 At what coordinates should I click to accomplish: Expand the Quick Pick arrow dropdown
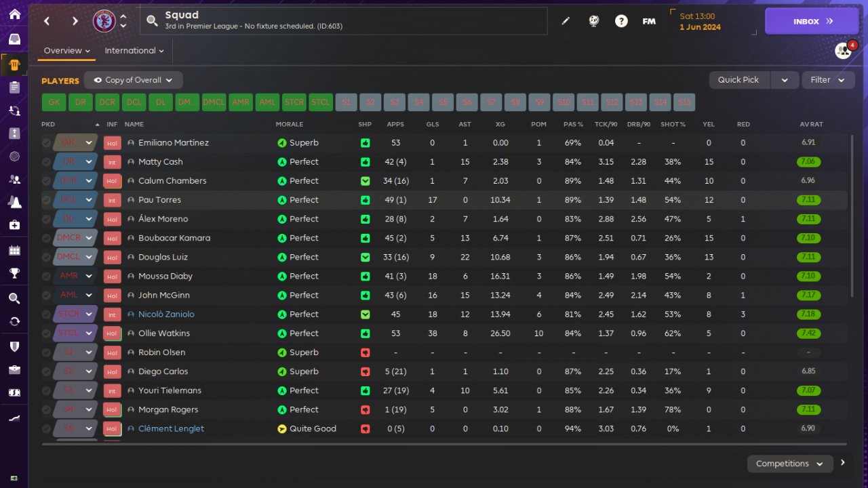click(785, 80)
